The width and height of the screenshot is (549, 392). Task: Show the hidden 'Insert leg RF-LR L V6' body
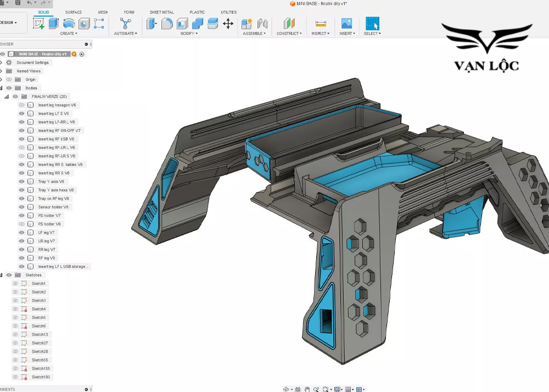pyautogui.click(x=21, y=147)
